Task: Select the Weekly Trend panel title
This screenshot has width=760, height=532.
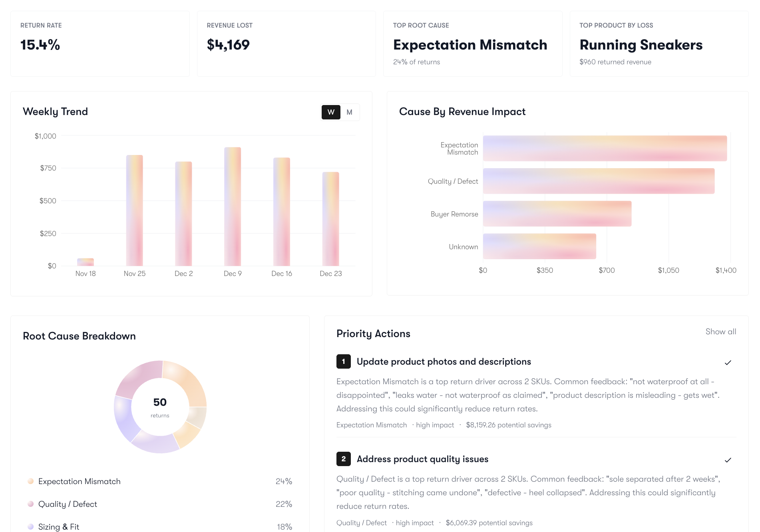Action: point(56,112)
